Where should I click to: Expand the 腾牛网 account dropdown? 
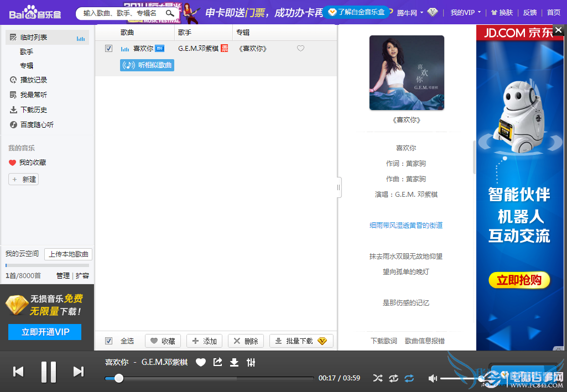tap(410, 12)
